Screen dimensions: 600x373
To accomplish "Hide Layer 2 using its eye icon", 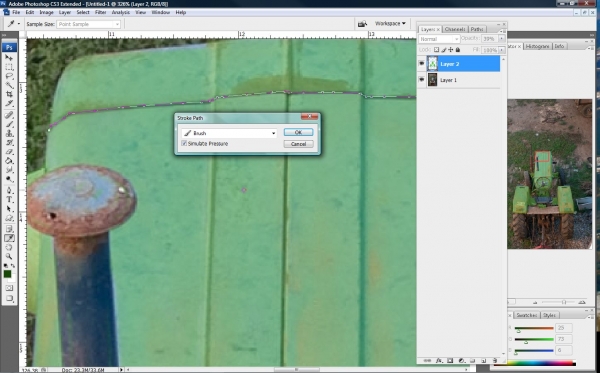I will pyautogui.click(x=421, y=64).
